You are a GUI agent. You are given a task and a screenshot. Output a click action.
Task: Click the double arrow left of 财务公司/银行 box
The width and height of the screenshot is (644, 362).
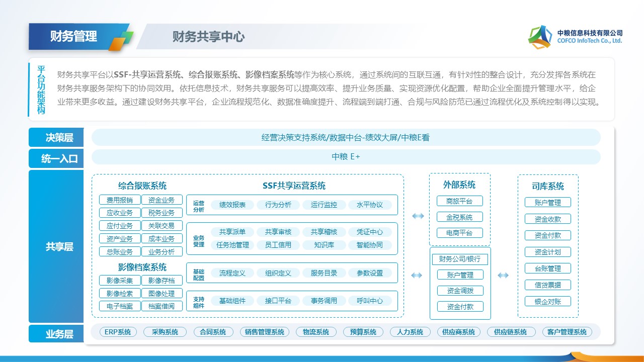tap(417, 275)
